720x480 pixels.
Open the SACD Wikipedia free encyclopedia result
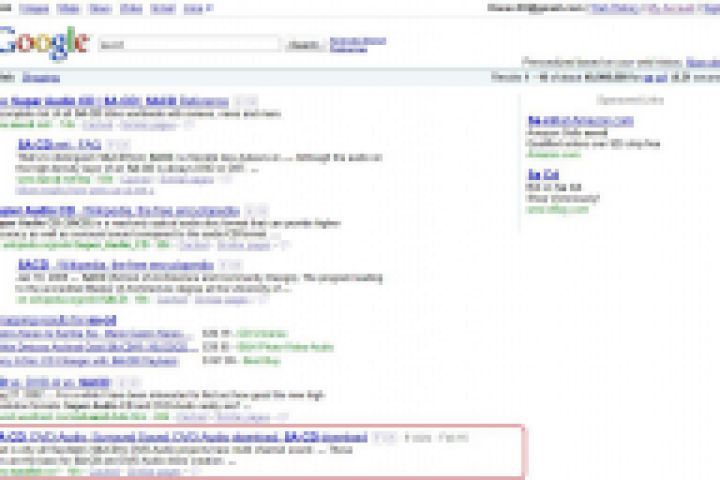(x=116, y=265)
